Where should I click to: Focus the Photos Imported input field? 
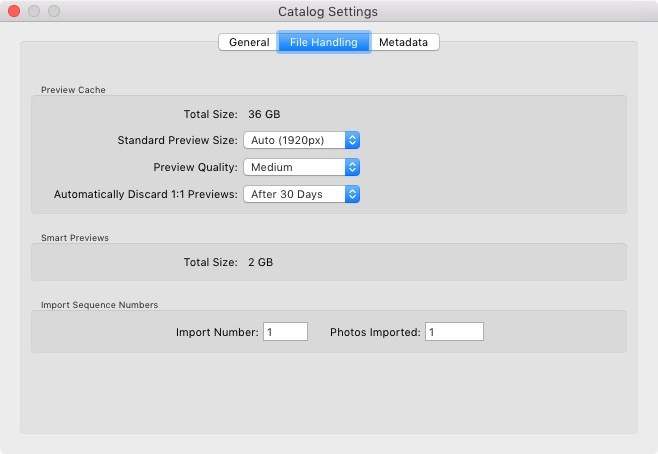(x=454, y=332)
